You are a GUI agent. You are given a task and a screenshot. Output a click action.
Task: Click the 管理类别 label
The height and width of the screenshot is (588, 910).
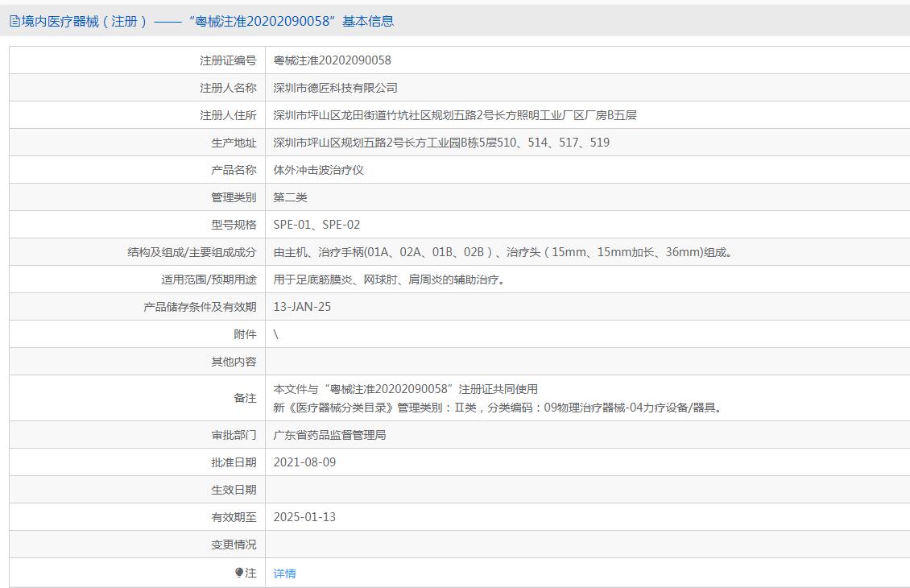point(234,197)
